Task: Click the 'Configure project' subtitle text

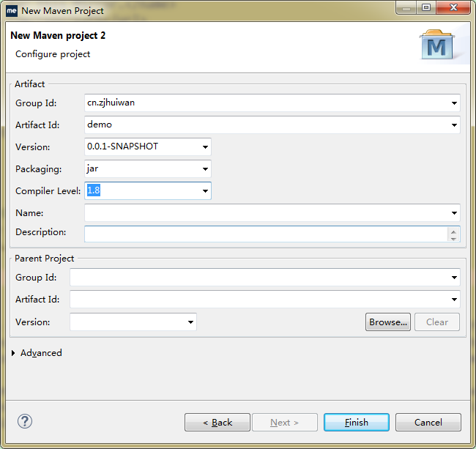Action: (x=53, y=54)
